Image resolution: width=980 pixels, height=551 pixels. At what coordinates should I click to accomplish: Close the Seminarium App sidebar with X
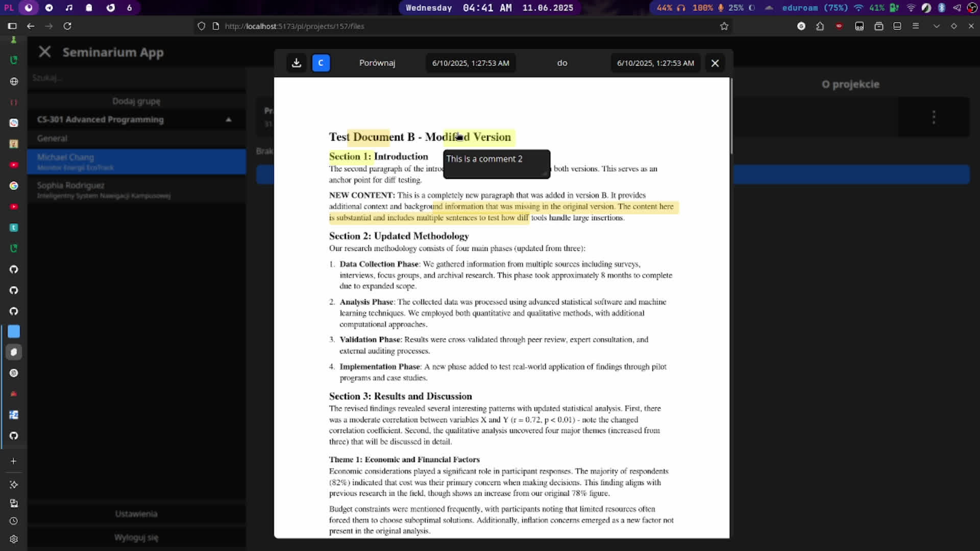coord(45,52)
